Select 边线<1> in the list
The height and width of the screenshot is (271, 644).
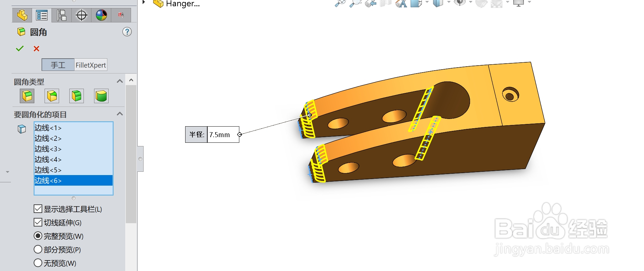point(74,128)
